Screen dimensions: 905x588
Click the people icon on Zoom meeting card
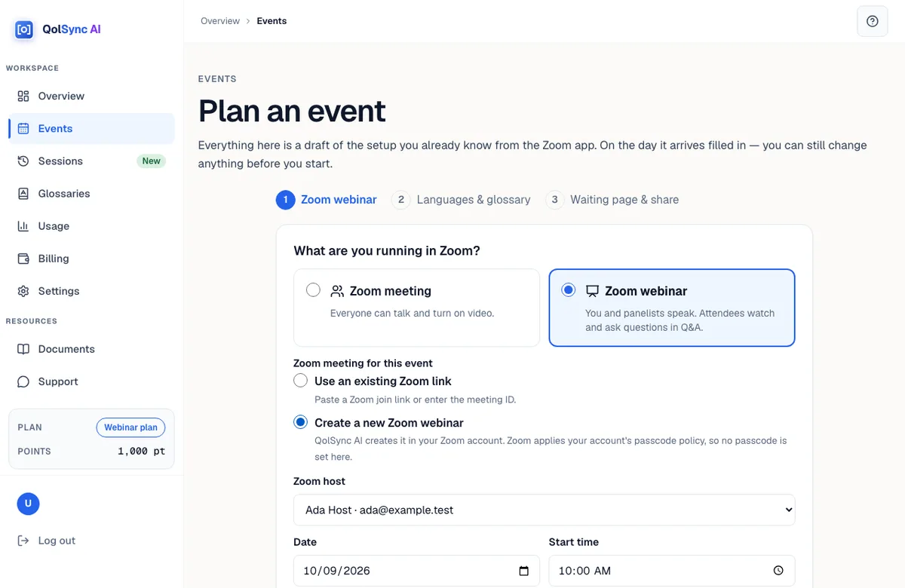pyautogui.click(x=337, y=291)
